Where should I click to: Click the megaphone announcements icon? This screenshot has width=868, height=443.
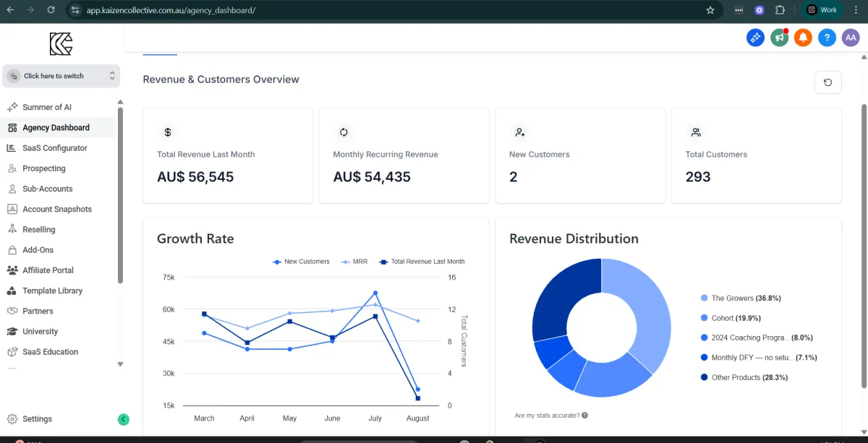pos(779,38)
